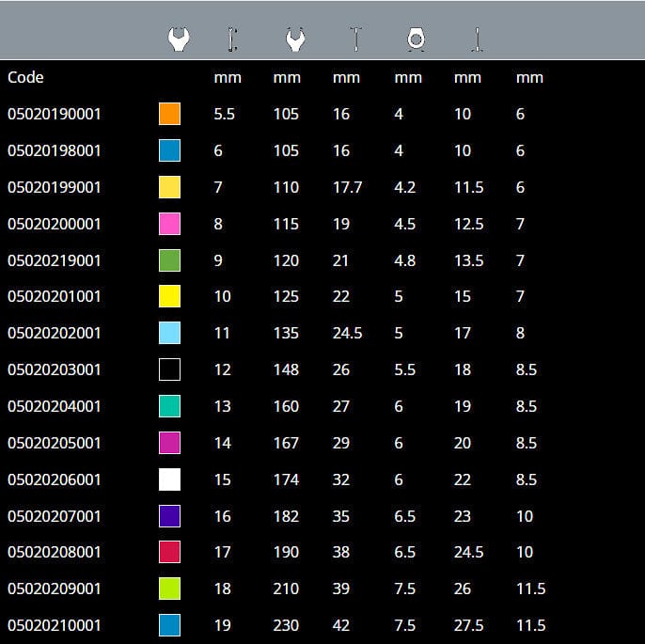Click the last thickness icon in header

click(x=478, y=39)
